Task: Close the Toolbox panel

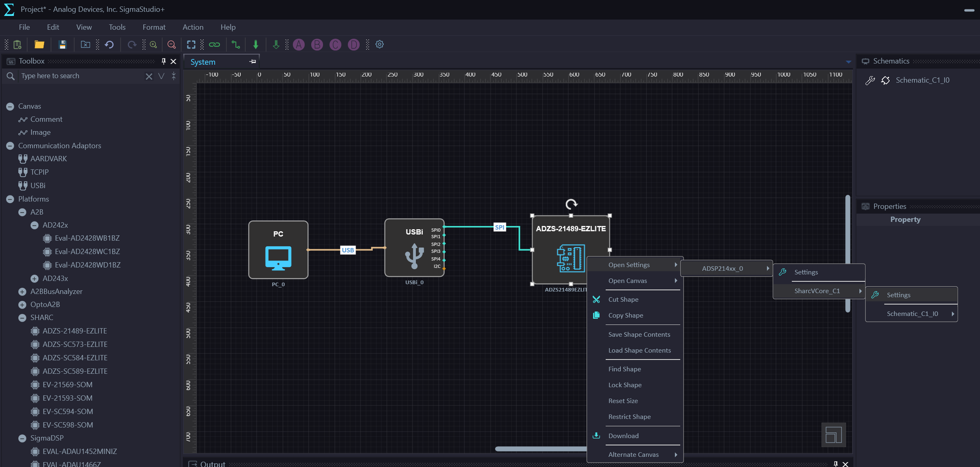Action: 173,61
